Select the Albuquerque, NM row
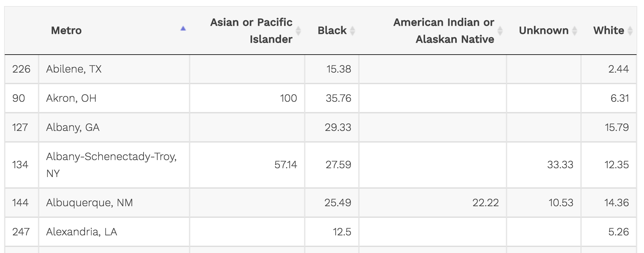This screenshot has height=253, width=644. [x=89, y=203]
